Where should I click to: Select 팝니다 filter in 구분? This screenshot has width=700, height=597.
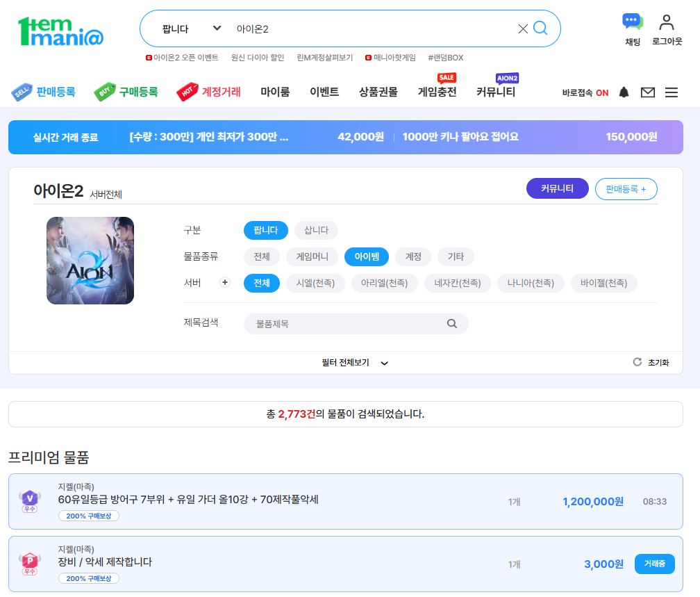coord(265,230)
